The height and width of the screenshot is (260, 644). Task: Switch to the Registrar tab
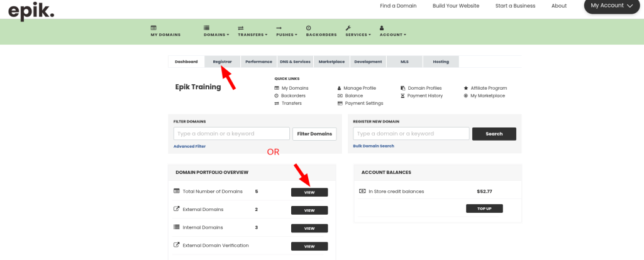click(222, 62)
